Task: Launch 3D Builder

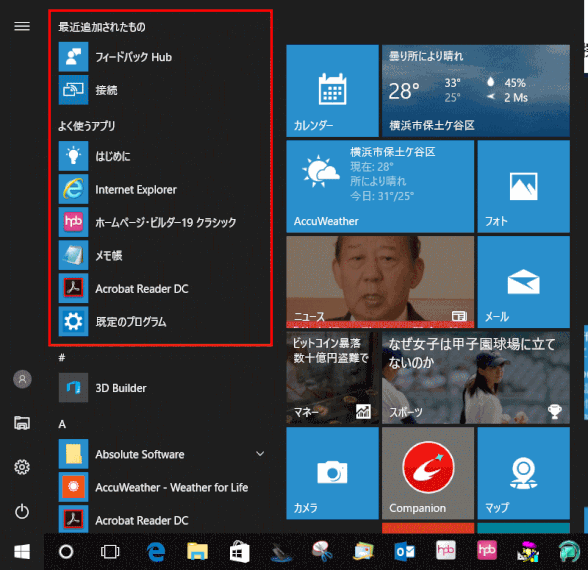Action: point(161,388)
